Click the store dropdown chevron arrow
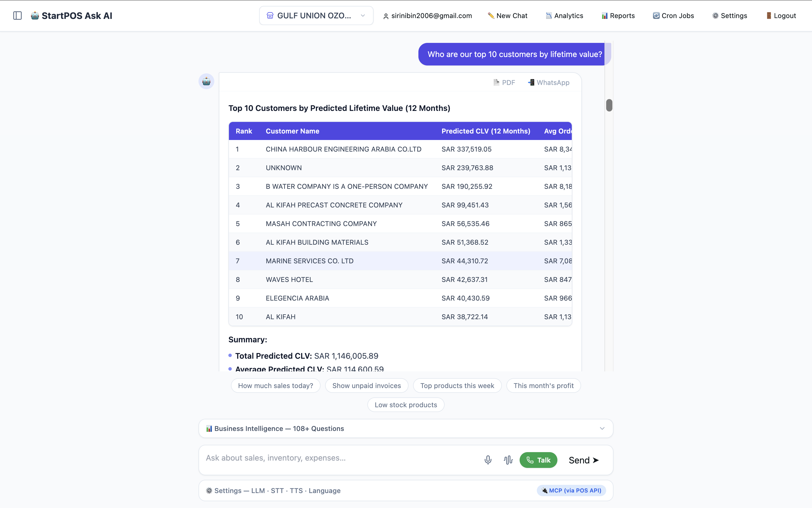The width and height of the screenshot is (812, 508). click(x=363, y=16)
